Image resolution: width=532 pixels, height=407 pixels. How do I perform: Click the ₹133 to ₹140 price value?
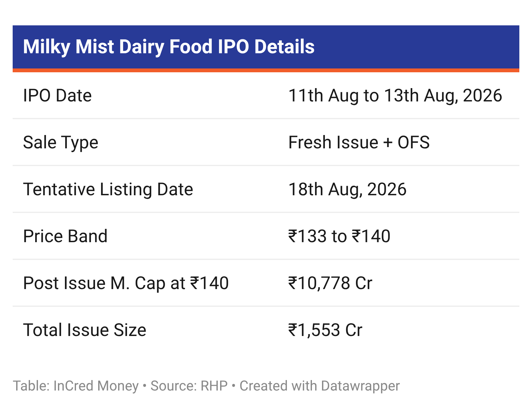pyautogui.click(x=339, y=236)
